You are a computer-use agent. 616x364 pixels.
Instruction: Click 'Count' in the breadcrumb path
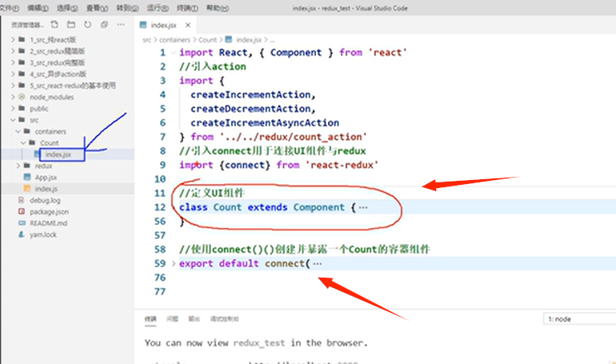pos(207,40)
